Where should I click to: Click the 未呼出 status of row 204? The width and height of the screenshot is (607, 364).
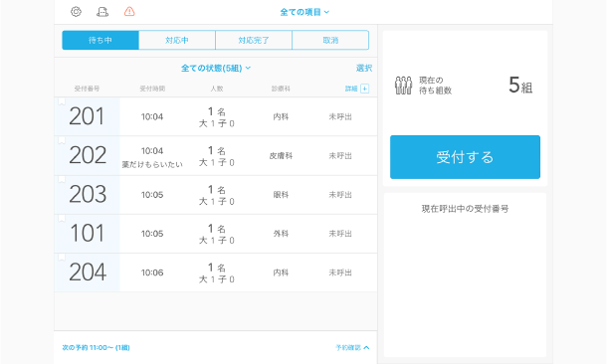(x=340, y=273)
